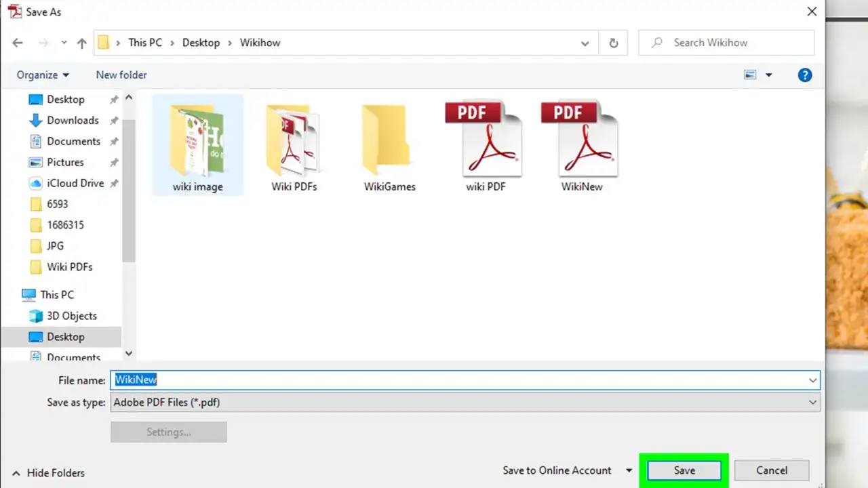Screen dimensions: 868x488
Task: Select Desktop in Quick access
Action: point(66,100)
